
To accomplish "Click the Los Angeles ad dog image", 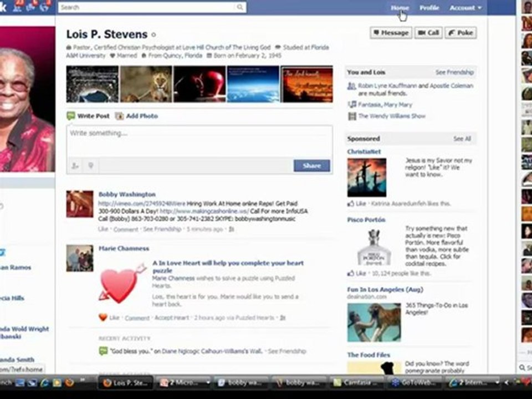I will (374, 323).
